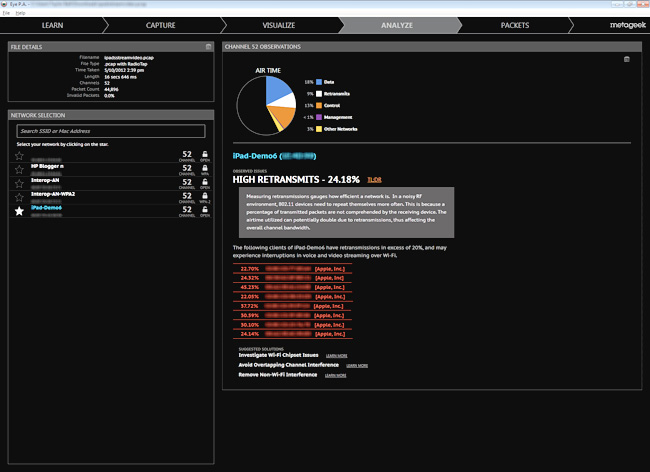Select the Interop-AN-WPA2 network name
This screenshot has width=650, height=472.
[53, 194]
